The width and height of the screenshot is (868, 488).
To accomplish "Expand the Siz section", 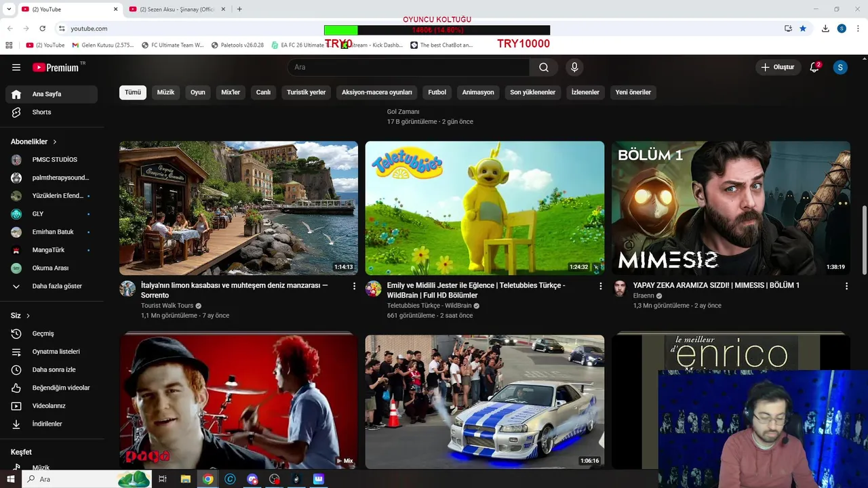I will pos(20,316).
